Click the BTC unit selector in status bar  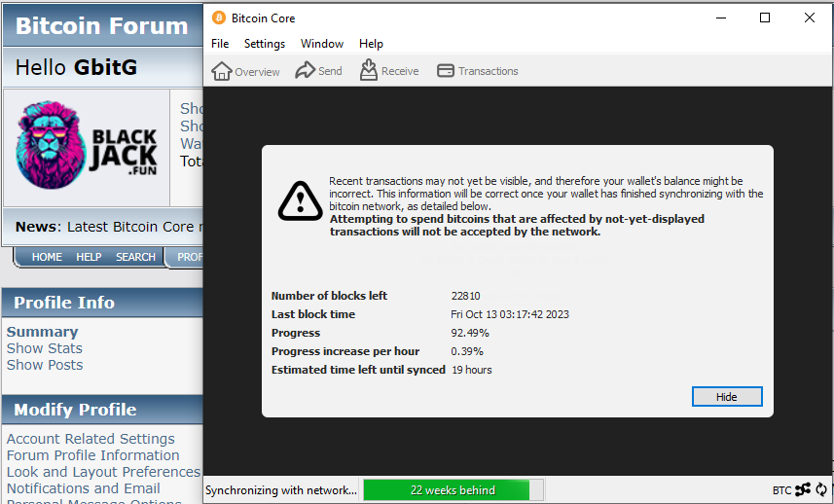tap(781, 490)
